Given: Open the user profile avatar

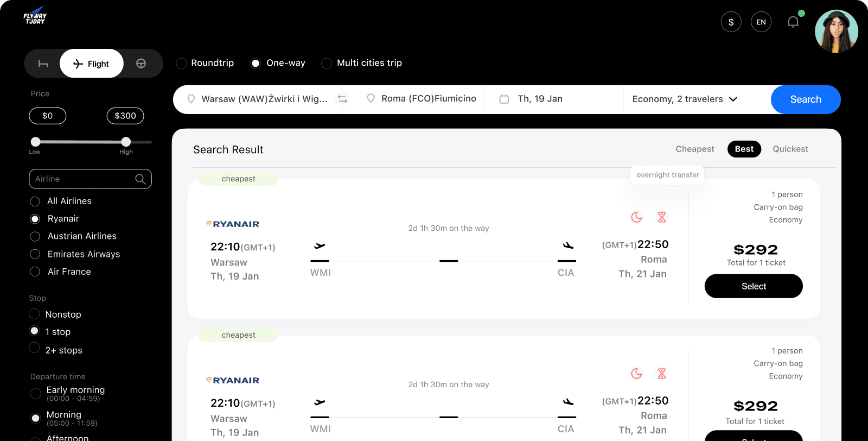Looking at the screenshot, I should tap(836, 31).
